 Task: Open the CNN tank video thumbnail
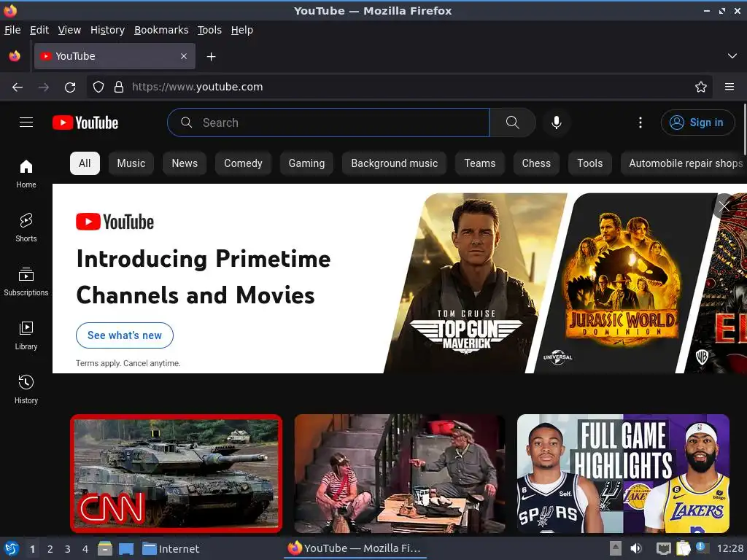click(x=177, y=473)
